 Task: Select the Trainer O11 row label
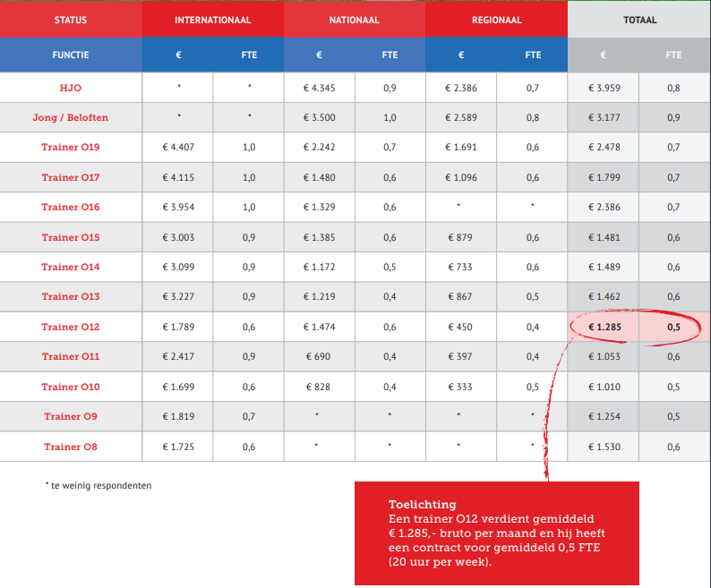[x=71, y=356]
